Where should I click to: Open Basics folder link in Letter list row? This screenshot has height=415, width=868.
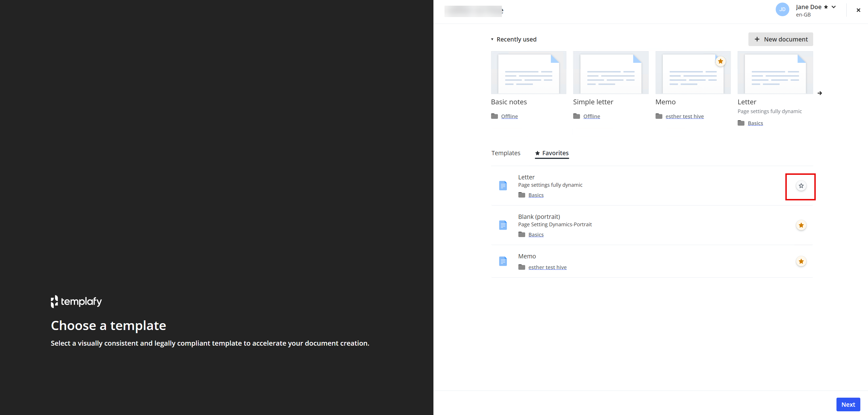point(536,195)
